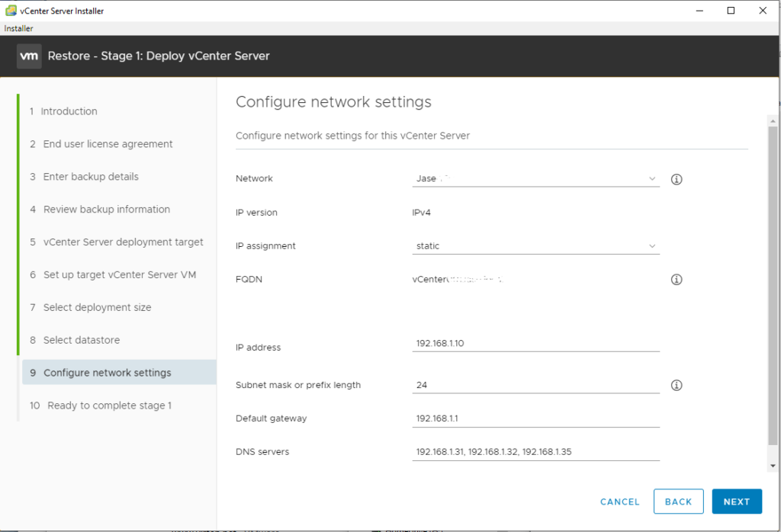Click the Configure network settings heading
The image size is (781, 532).
[333, 102]
